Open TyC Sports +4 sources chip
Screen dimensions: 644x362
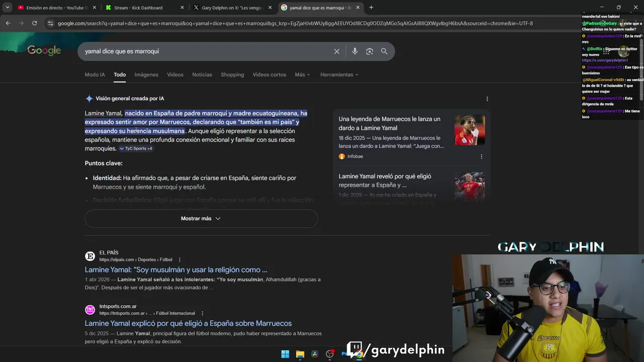(x=136, y=148)
